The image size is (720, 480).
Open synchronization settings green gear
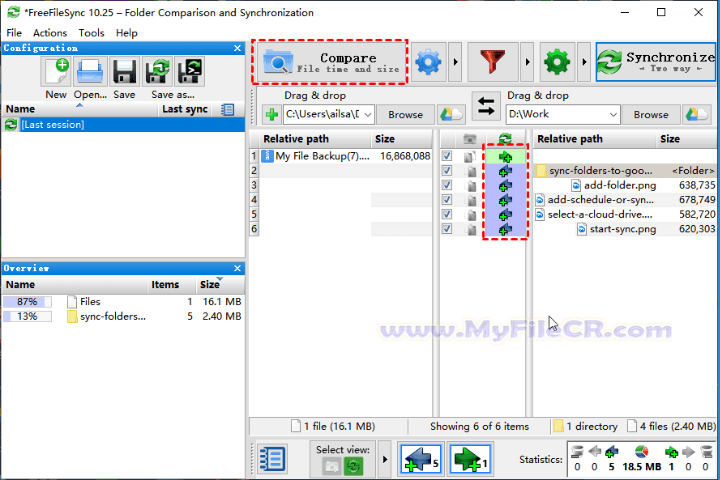click(557, 62)
